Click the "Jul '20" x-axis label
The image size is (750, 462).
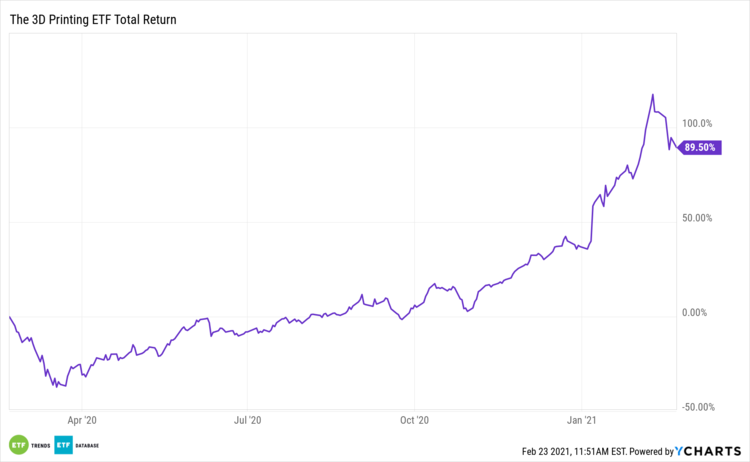tap(246, 420)
